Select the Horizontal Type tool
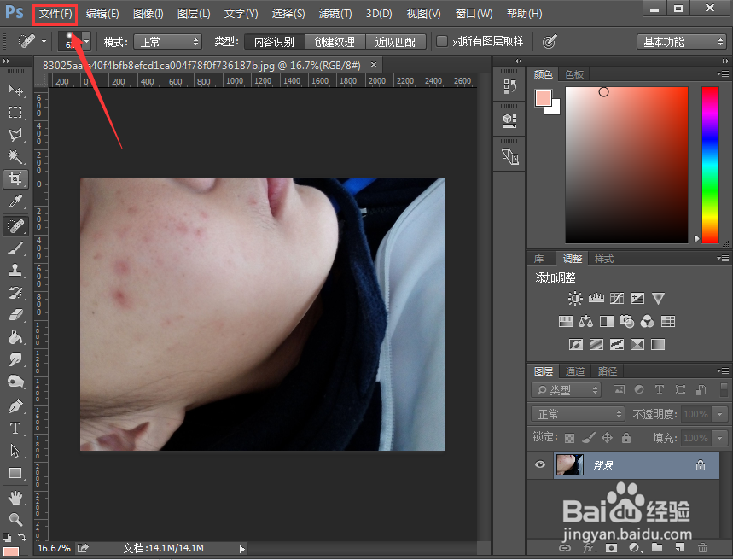Screen dimensions: 733x560 (x=15, y=428)
